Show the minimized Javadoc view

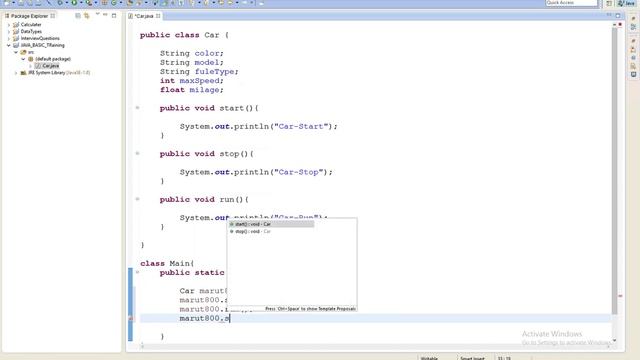point(633,58)
